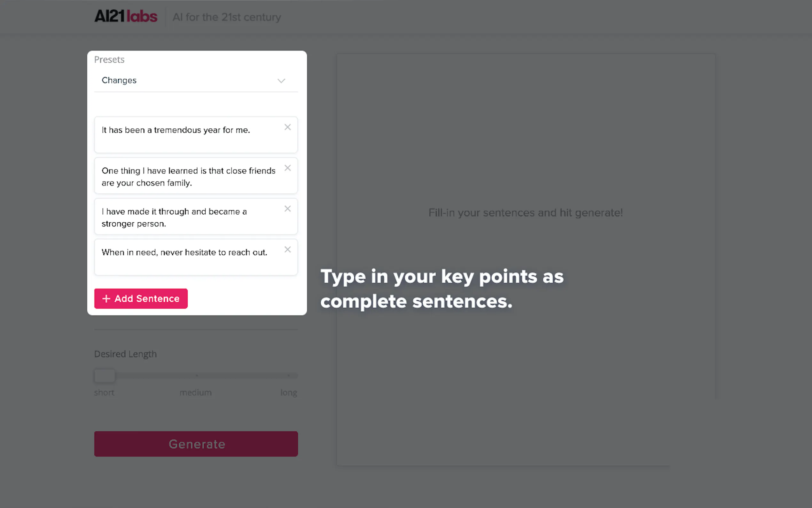812x508 pixels.
Task: Click the 'AI for the 21st century' tagline
Action: pos(227,17)
